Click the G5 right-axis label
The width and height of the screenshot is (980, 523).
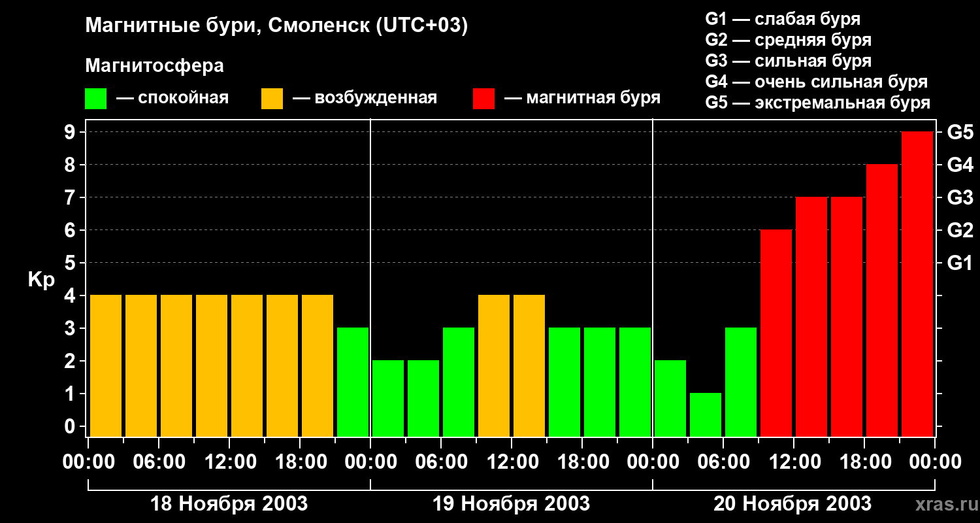pos(960,133)
